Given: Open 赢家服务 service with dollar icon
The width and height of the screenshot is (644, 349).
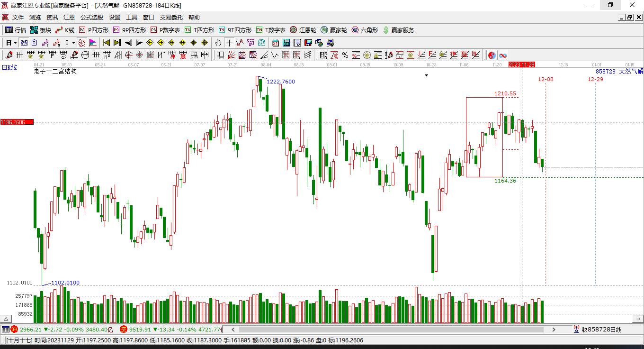Looking at the screenshot, I should [x=398, y=30].
